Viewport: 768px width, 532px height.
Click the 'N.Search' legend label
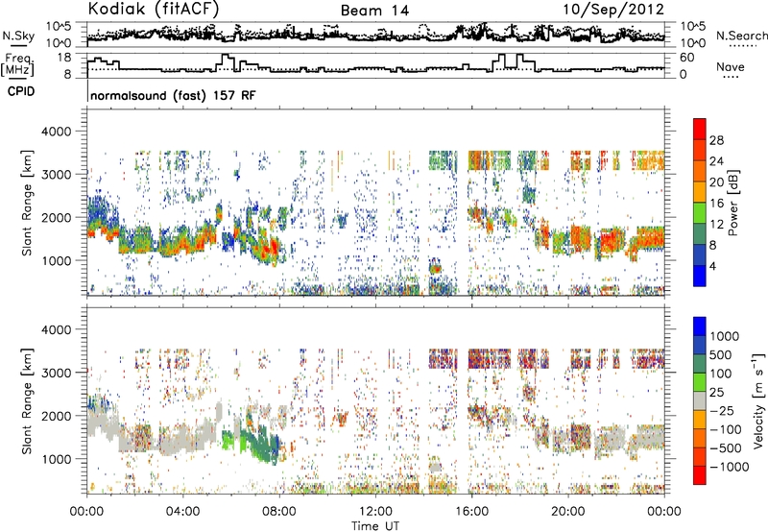point(741,36)
